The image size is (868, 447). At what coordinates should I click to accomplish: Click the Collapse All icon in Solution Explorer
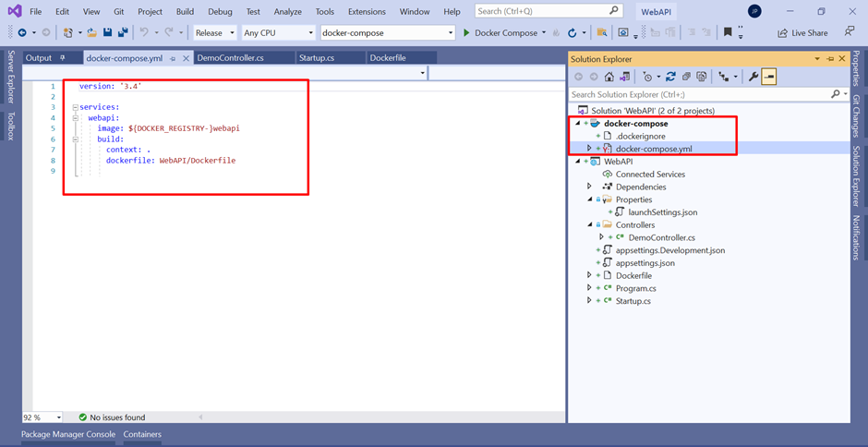[686, 77]
